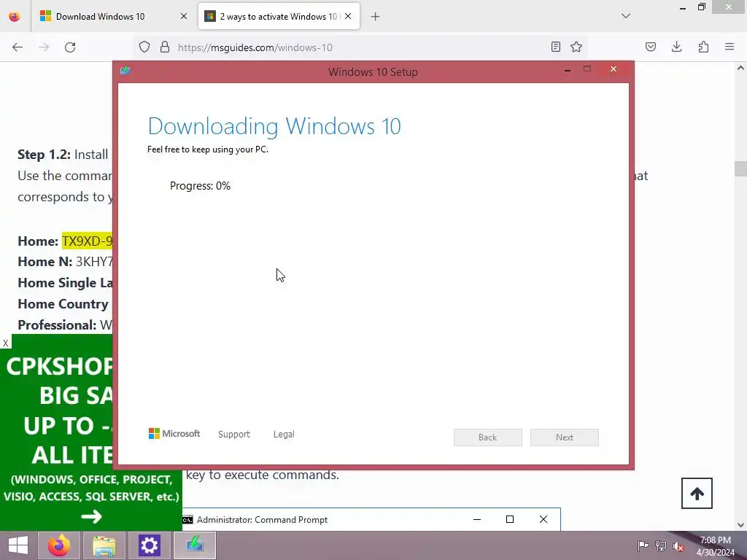The height and width of the screenshot is (560, 747).
Task: Click the Microsoft logo in Setup
Action: (174, 434)
